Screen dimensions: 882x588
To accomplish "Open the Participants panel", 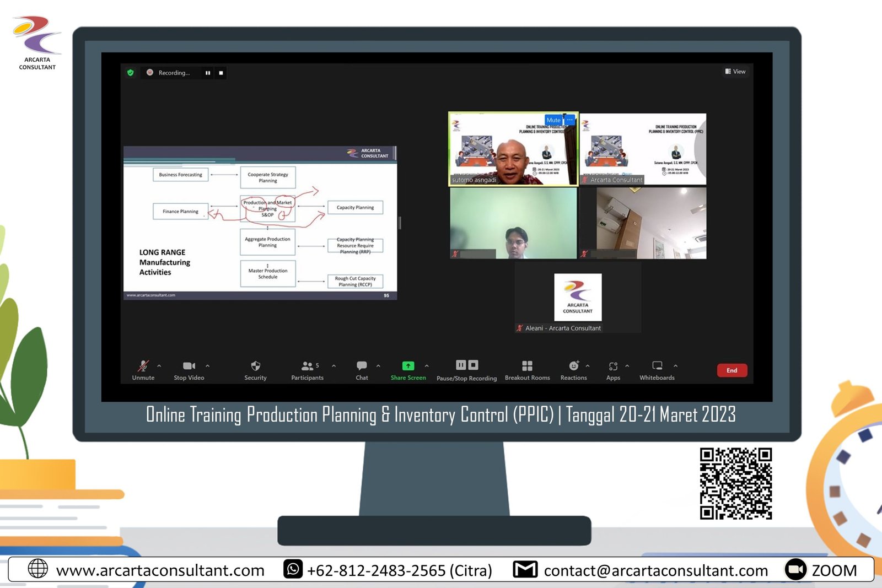I will pyautogui.click(x=307, y=366).
